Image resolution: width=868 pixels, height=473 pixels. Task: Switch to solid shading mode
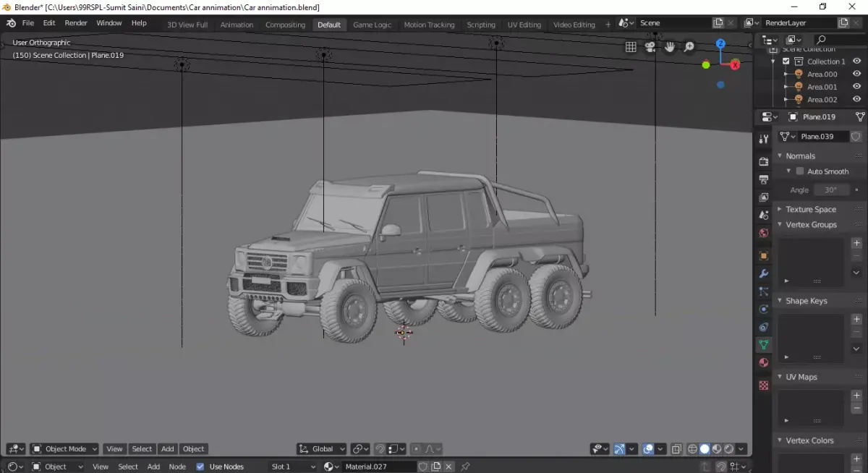click(x=705, y=449)
